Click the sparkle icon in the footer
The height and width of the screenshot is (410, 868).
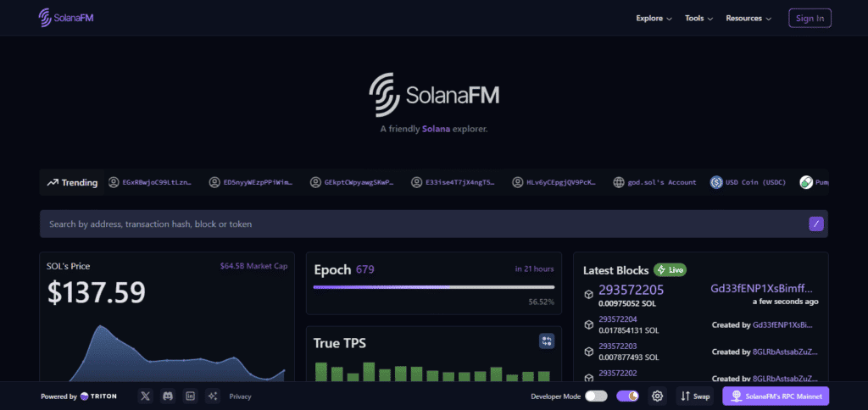tap(213, 396)
